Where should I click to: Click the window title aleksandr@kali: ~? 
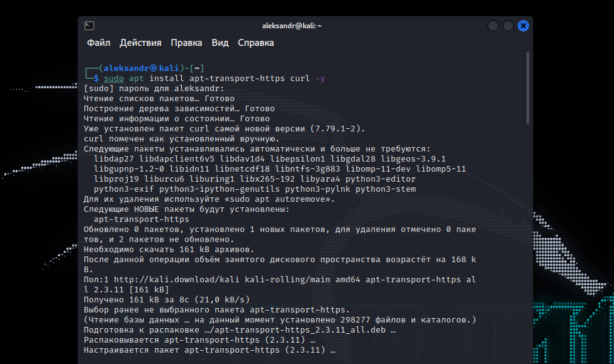click(292, 26)
